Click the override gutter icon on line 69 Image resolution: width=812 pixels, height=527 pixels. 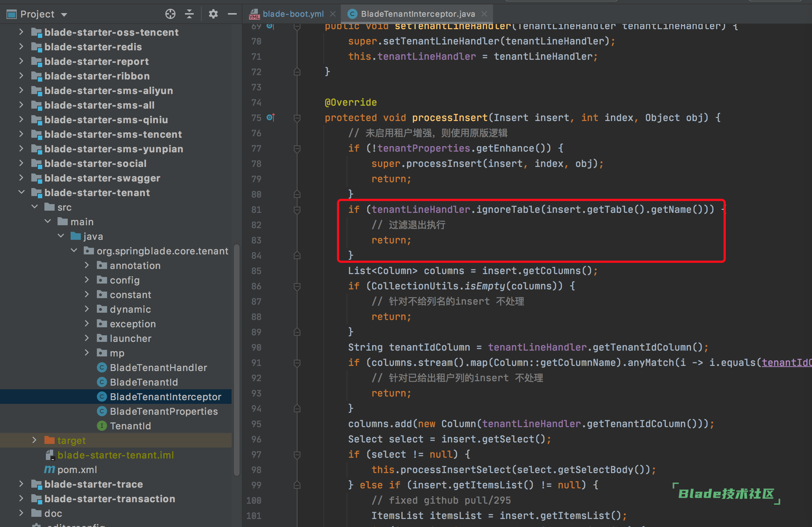[x=270, y=26]
